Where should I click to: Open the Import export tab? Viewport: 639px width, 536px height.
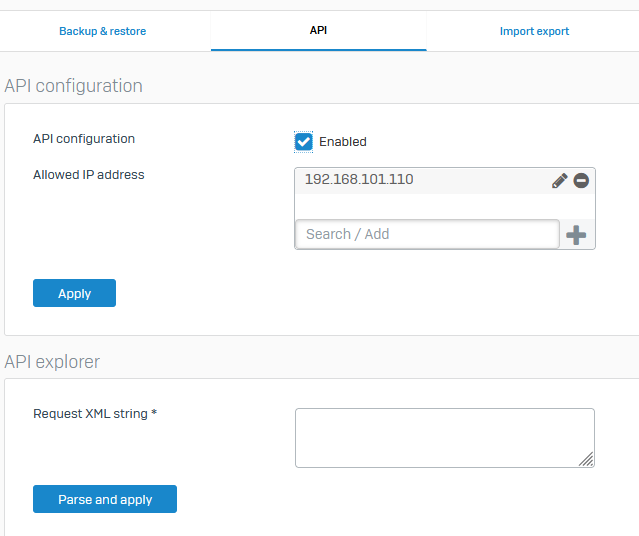pos(534,31)
